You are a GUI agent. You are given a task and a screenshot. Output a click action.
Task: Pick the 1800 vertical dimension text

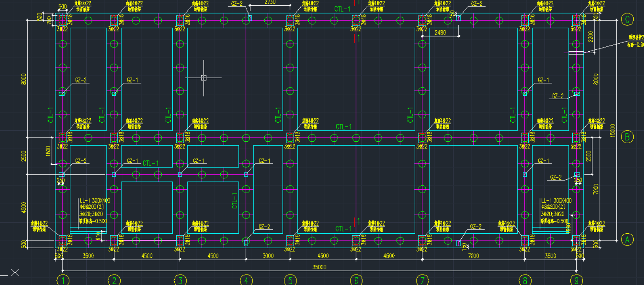tap(48, 151)
